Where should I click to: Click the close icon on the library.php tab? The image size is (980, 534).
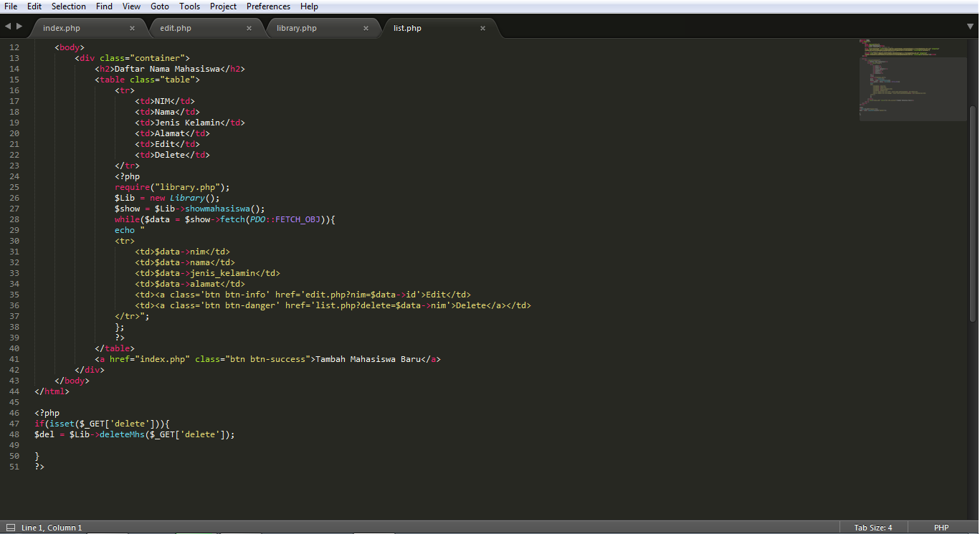(366, 28)
